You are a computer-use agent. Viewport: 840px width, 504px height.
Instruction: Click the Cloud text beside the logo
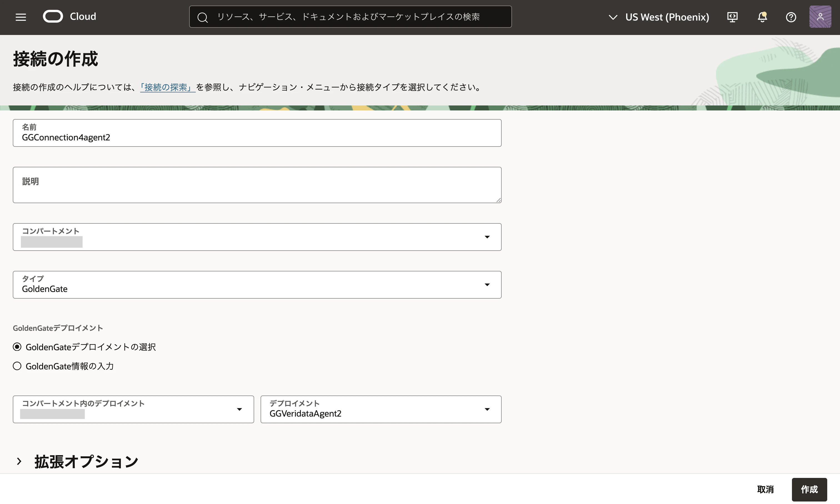pyautogui.click(x=83, y=16)
